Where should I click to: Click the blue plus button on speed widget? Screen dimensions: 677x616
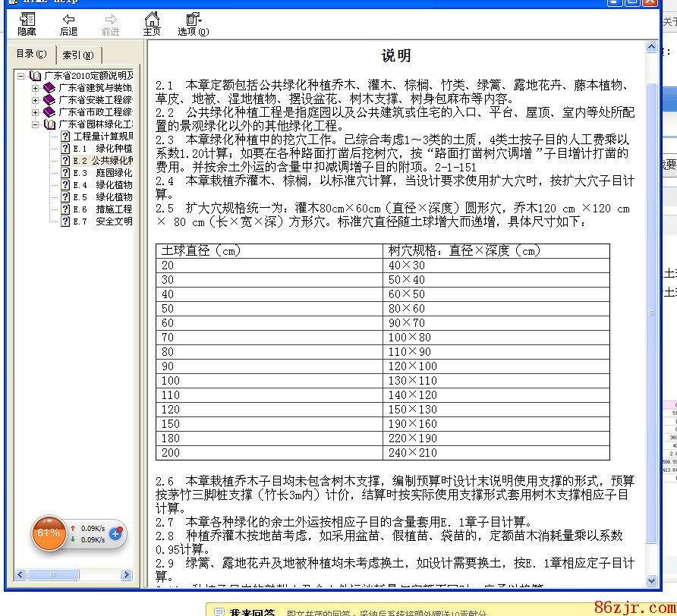[x=115, y=533]
